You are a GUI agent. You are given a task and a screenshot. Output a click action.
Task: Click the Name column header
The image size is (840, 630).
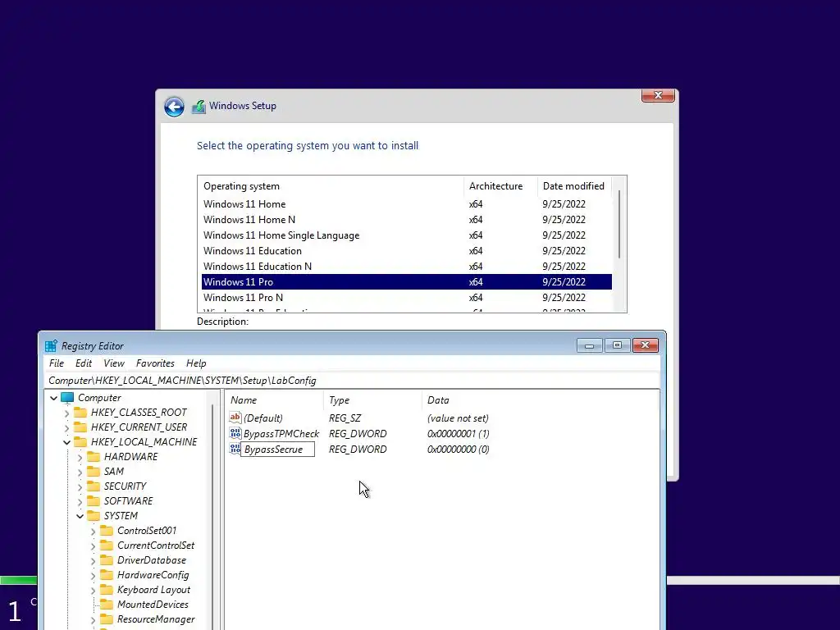click(274, 400)
